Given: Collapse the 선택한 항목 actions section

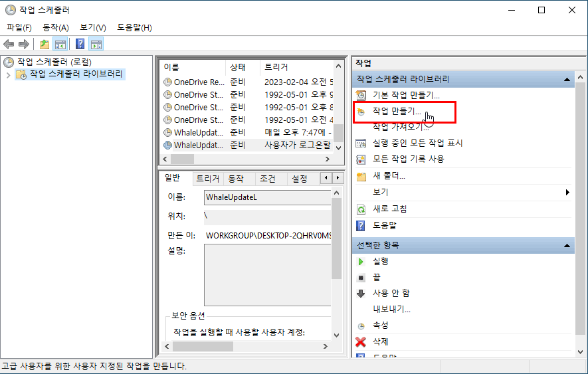Looking at the screenshot, I should coord(567,246).
